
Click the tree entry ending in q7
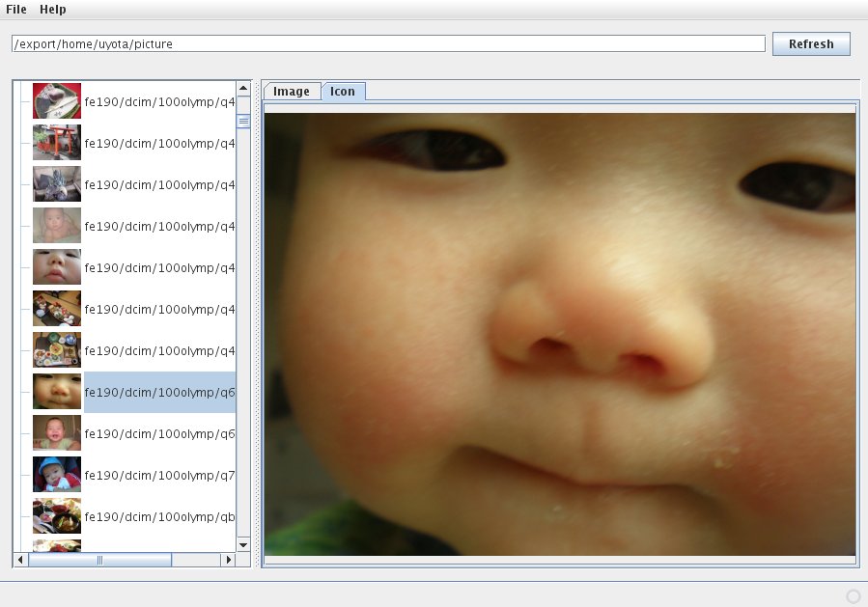click(159, 475)
